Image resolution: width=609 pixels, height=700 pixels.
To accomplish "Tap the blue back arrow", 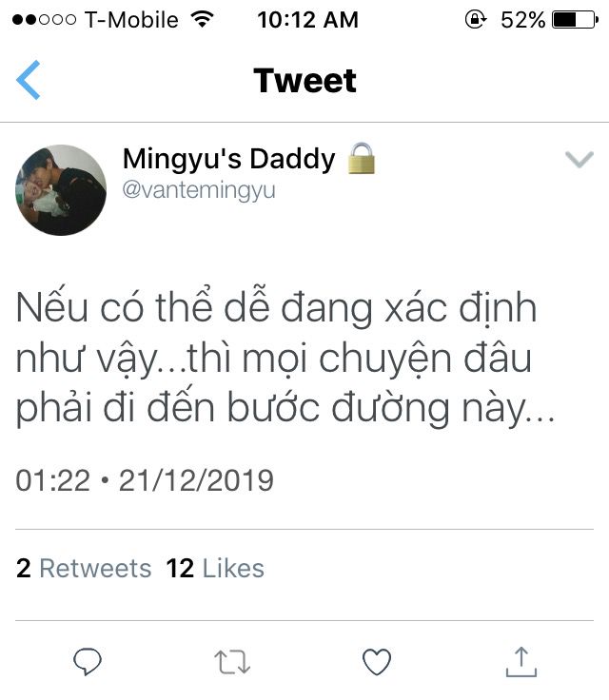I will [29, 80].
